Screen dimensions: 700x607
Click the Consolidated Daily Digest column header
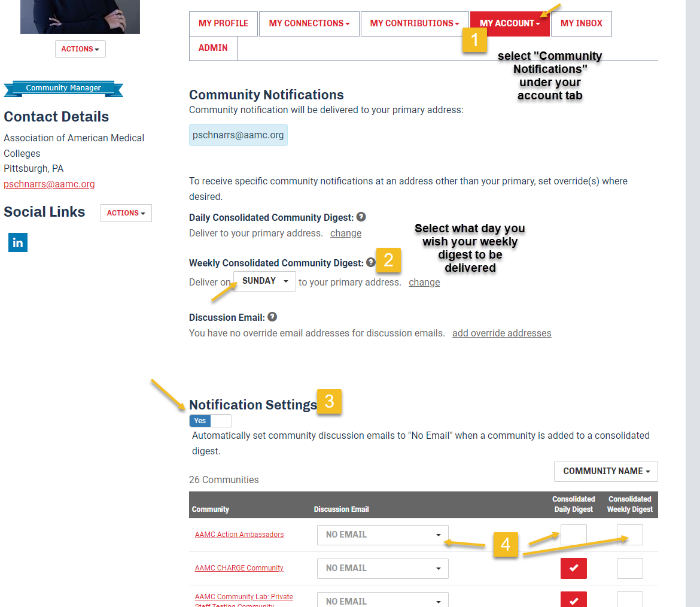(574, 504)
